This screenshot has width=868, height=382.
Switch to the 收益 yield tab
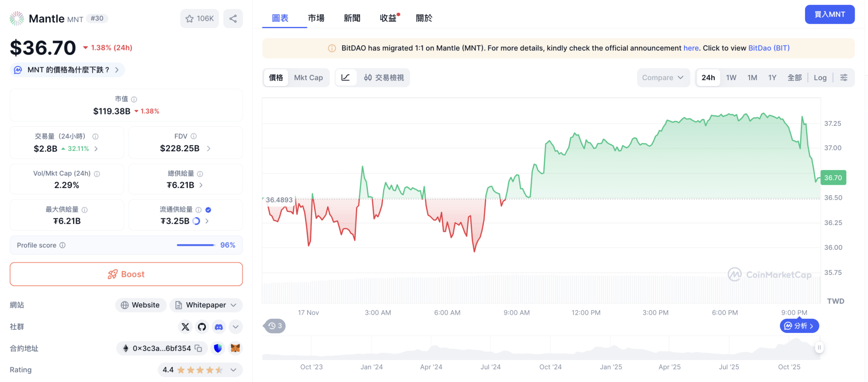pyautogui.click(x=388, y=18)
